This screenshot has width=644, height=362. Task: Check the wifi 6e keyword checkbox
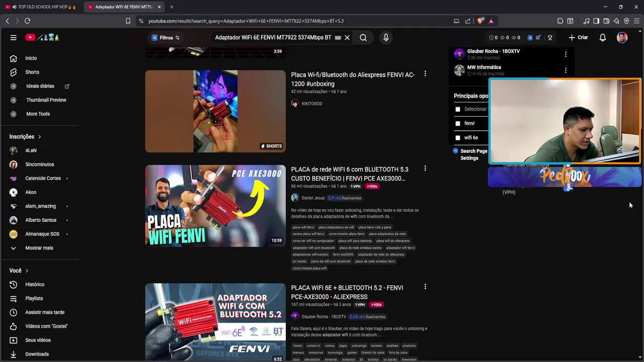pos(457,138)
